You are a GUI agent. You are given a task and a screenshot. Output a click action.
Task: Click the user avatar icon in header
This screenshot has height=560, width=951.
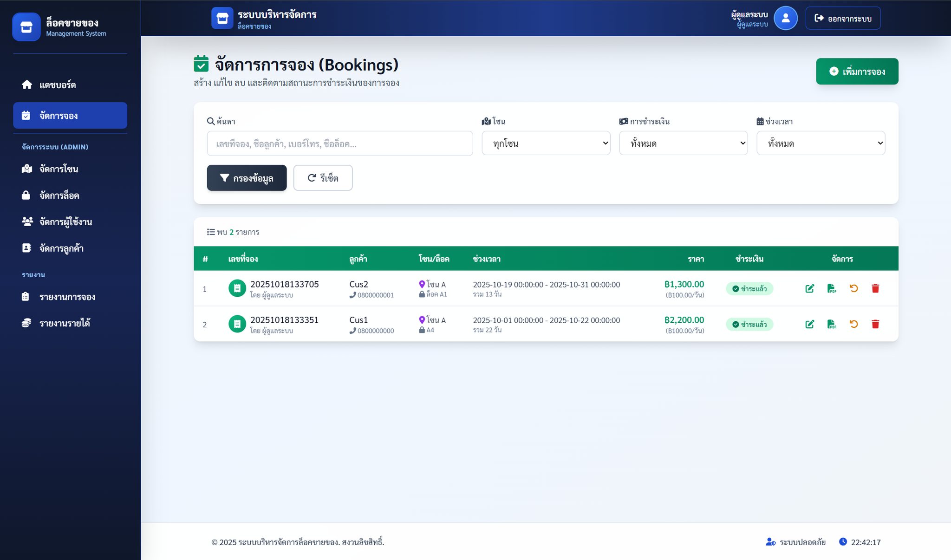point(785,18)
